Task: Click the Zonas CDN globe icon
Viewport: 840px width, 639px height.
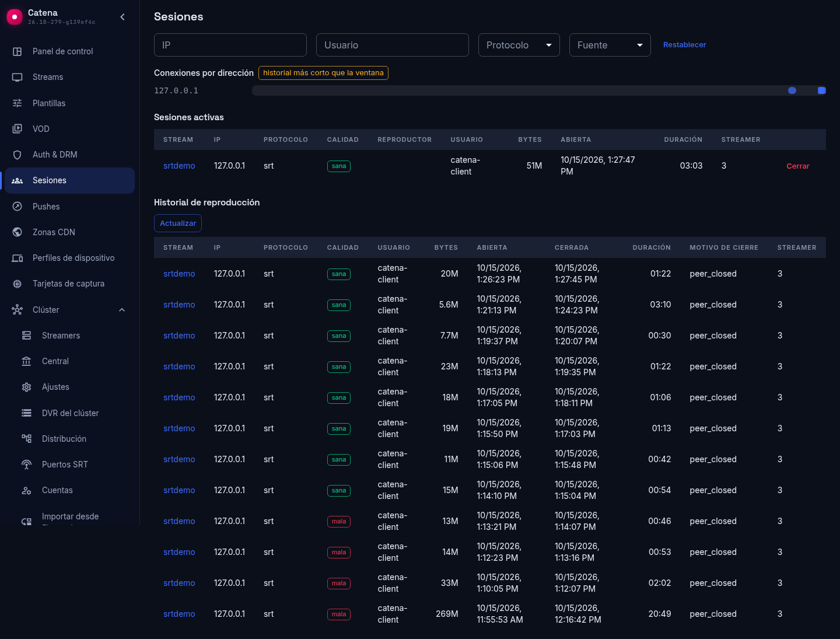Action: 17,232
